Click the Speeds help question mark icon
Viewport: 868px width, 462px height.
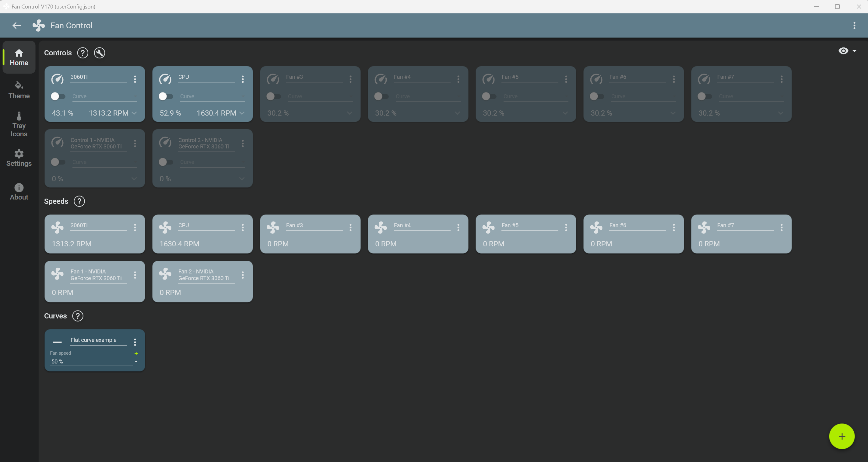79,201
